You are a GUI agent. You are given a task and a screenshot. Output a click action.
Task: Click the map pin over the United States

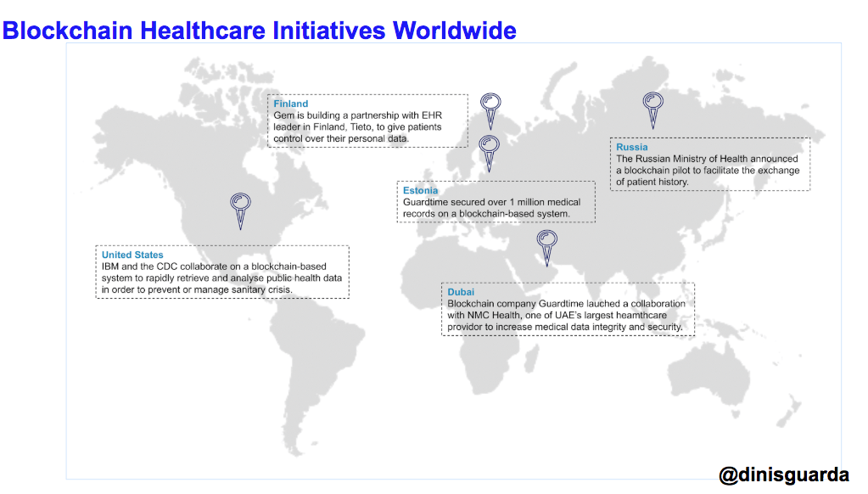(241, 211)
